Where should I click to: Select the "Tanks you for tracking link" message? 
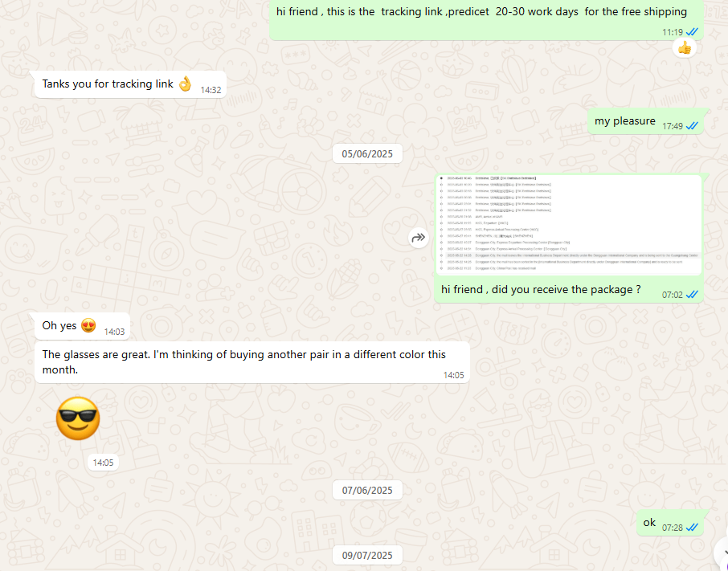coord(108,84)
